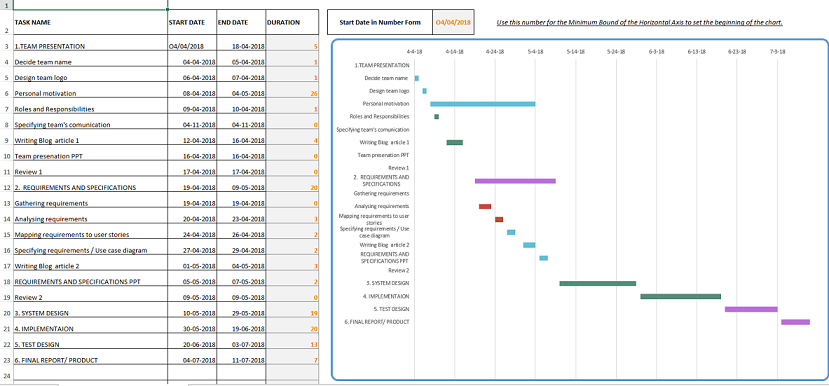Click chart category label 'Review 2'

click(x=399, y=270)
